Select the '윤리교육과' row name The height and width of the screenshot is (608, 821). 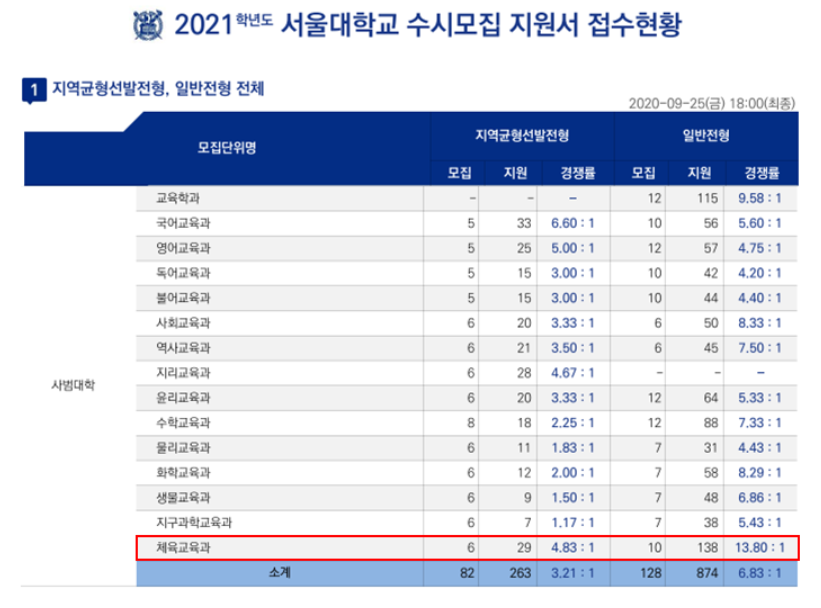point(183,397)
